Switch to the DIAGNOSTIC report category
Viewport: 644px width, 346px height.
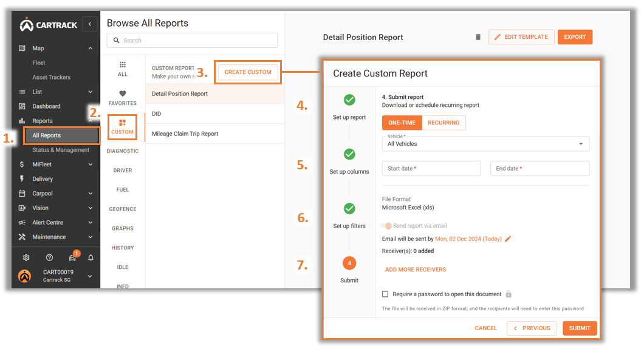tap(122, 151)
